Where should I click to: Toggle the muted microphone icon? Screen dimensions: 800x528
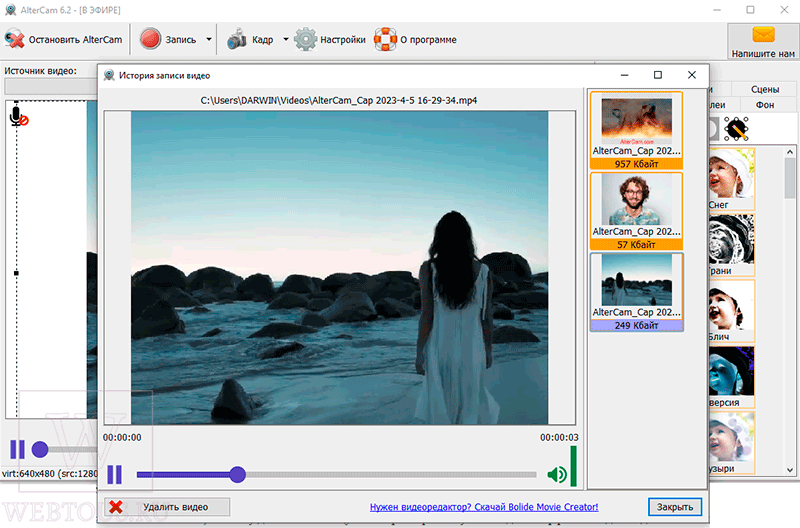pos(18,117)
